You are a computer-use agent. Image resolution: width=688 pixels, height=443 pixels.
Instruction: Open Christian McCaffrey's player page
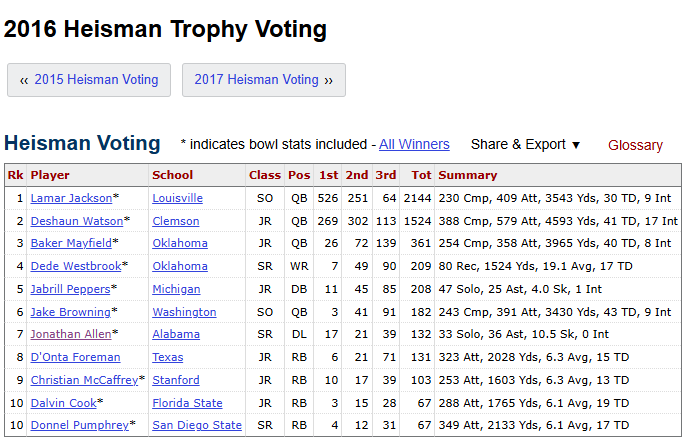coord(84,380)
